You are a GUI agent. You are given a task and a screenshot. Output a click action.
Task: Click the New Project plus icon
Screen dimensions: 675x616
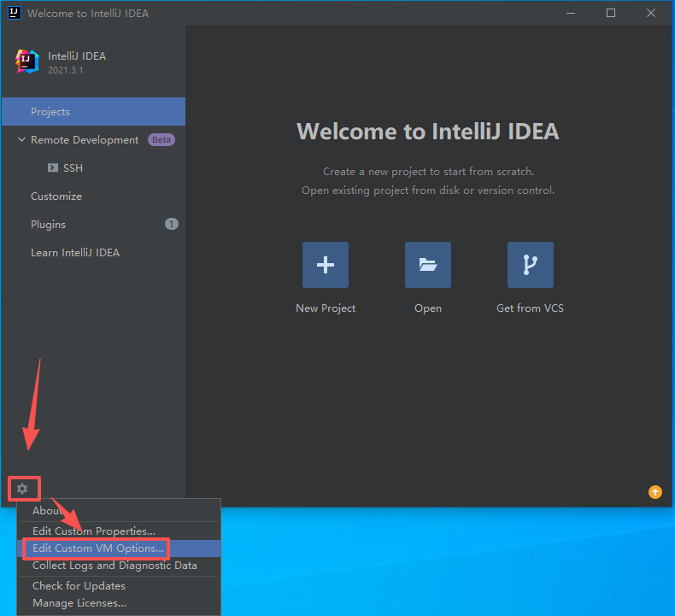(326, 265)
